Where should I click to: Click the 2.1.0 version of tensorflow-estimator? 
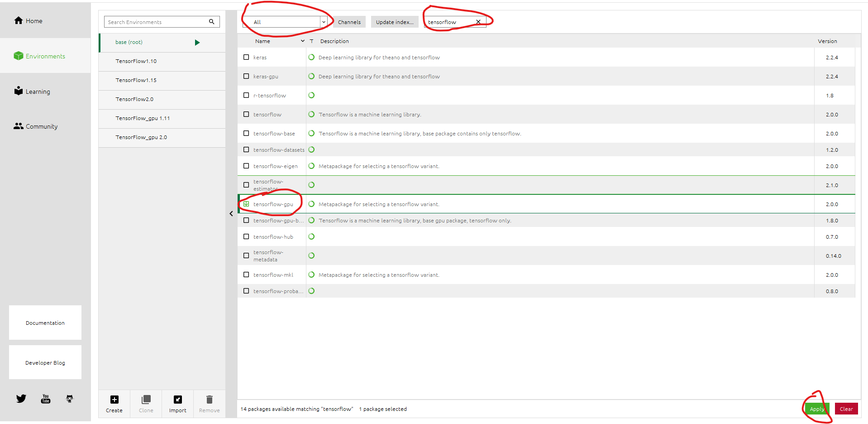click(832, 185)
